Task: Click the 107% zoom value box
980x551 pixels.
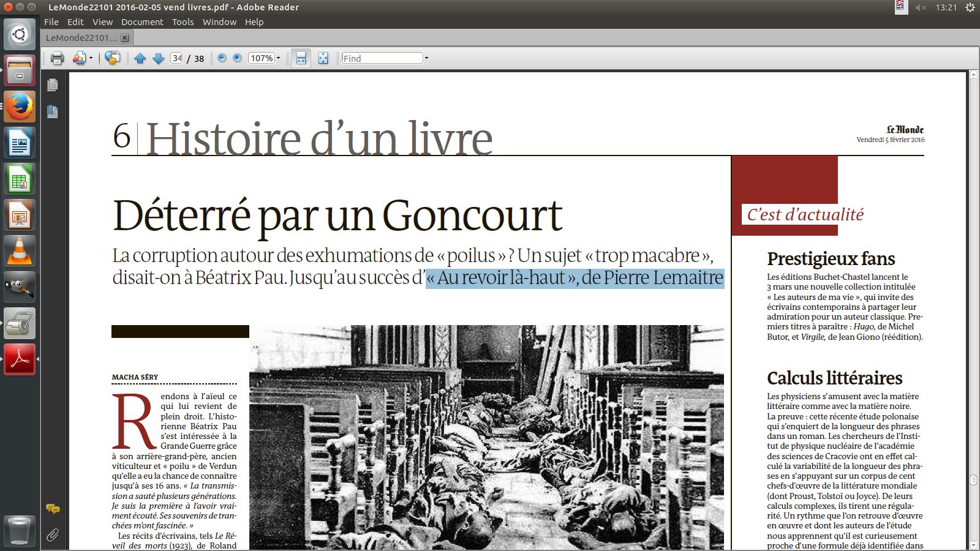Action: [262, 58]
